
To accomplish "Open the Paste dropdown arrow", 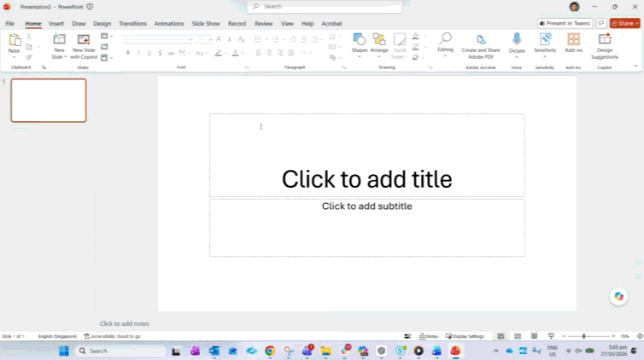I will pyautogui.click(x=14, y=57).
